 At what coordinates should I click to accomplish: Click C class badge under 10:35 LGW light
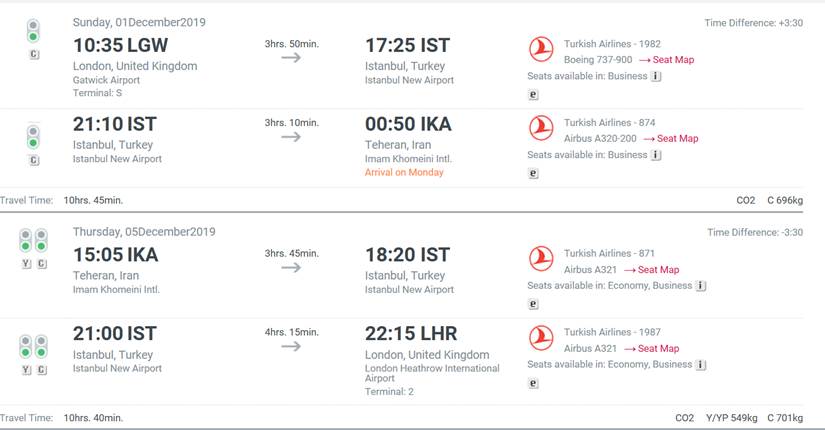click(x=34, y=54)
